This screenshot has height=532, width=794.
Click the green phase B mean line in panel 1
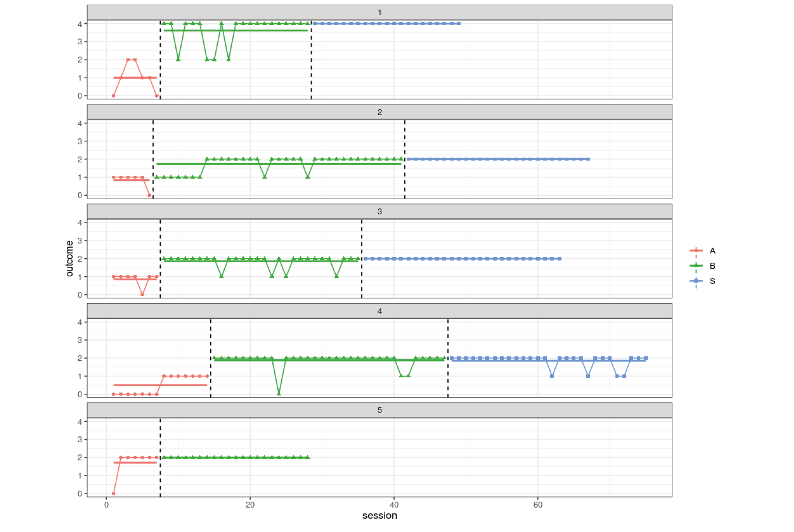[x=236, y=31]
